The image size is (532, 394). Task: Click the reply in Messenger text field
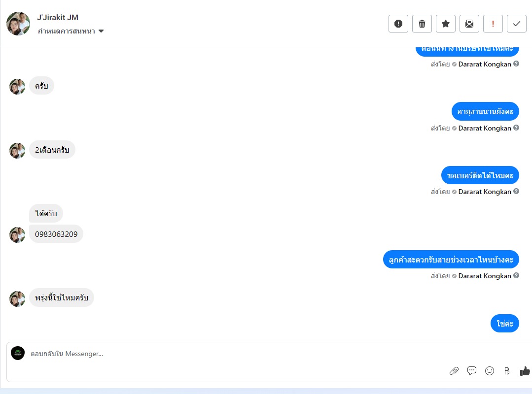[238, 354]
